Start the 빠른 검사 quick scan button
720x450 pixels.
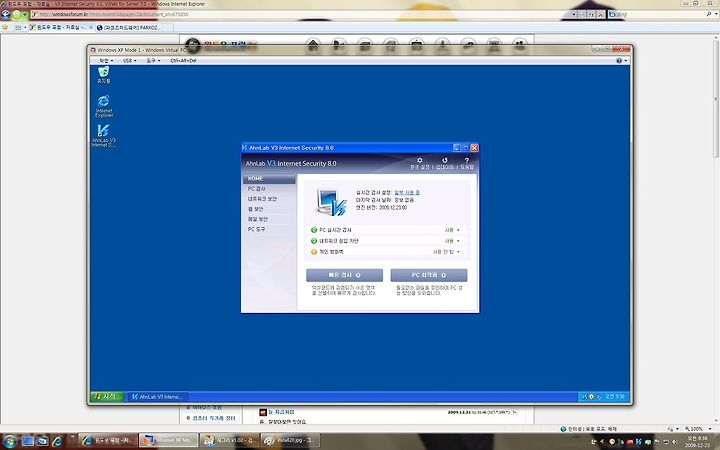pyautogui.click(x=344, y=275)
